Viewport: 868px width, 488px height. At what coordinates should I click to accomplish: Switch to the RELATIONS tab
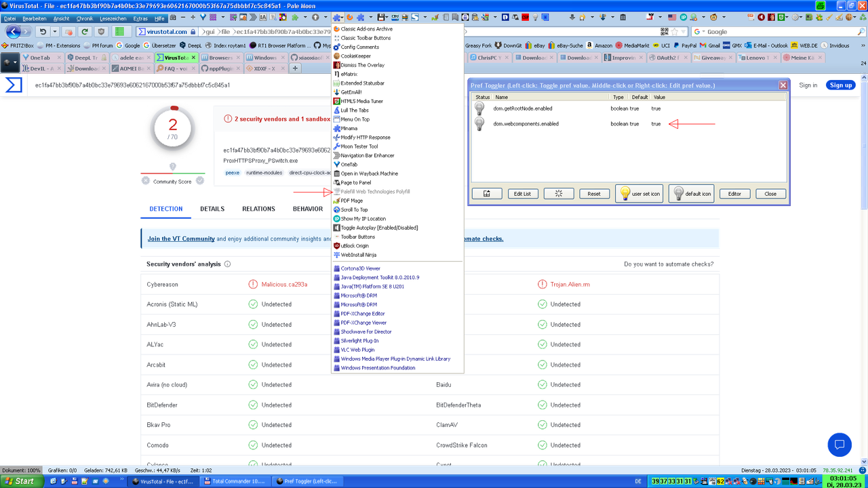coord(258,209)
